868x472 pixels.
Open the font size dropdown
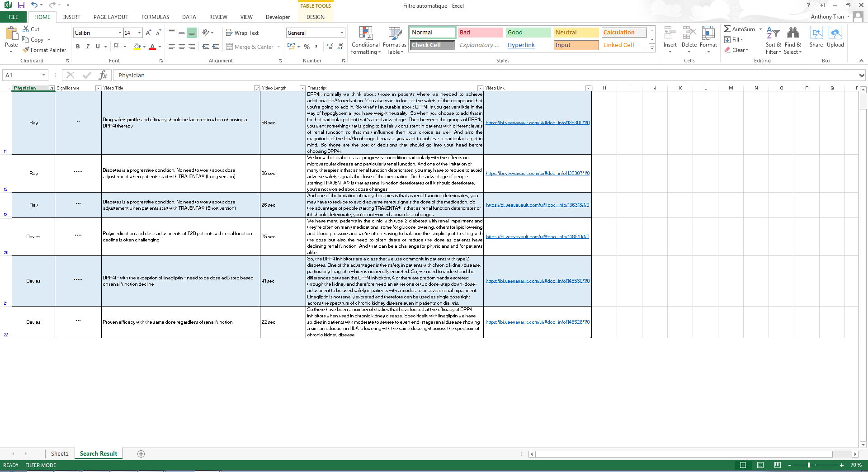(x=139, y=33)
